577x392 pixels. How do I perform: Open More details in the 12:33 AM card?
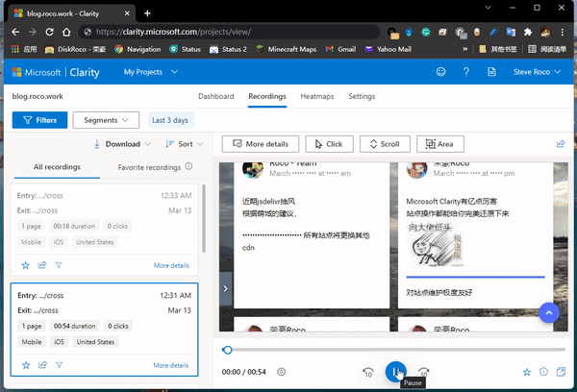coord(171,265)
